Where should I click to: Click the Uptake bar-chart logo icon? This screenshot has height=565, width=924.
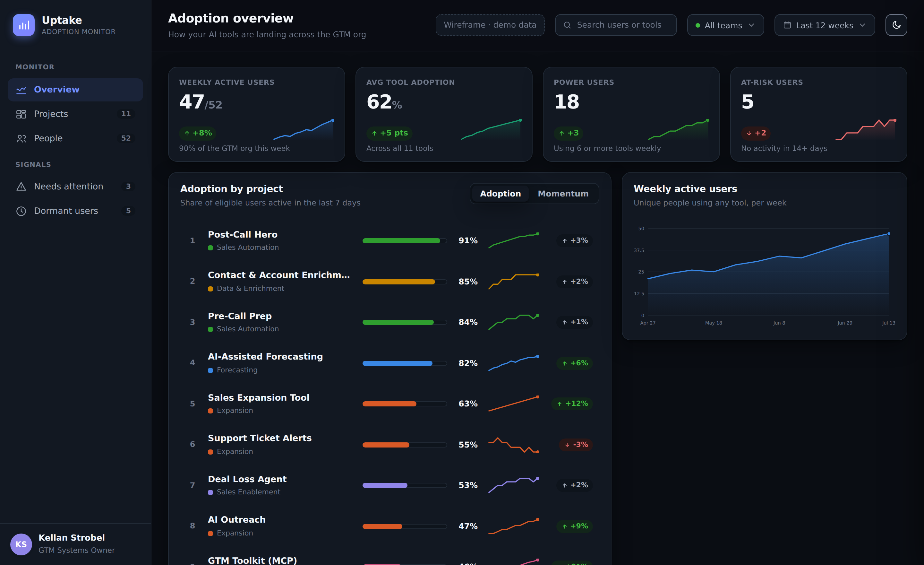pos(24,25)
